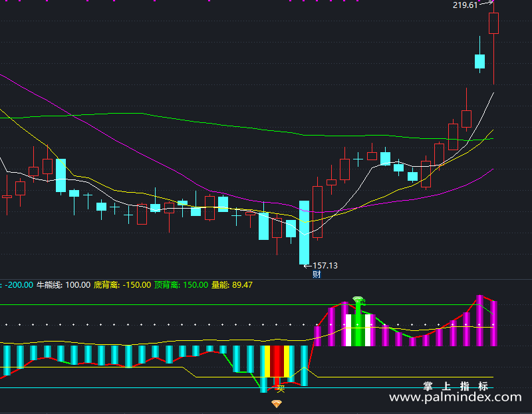Click the blue 财 marker under the low

[x=317, y=274]
